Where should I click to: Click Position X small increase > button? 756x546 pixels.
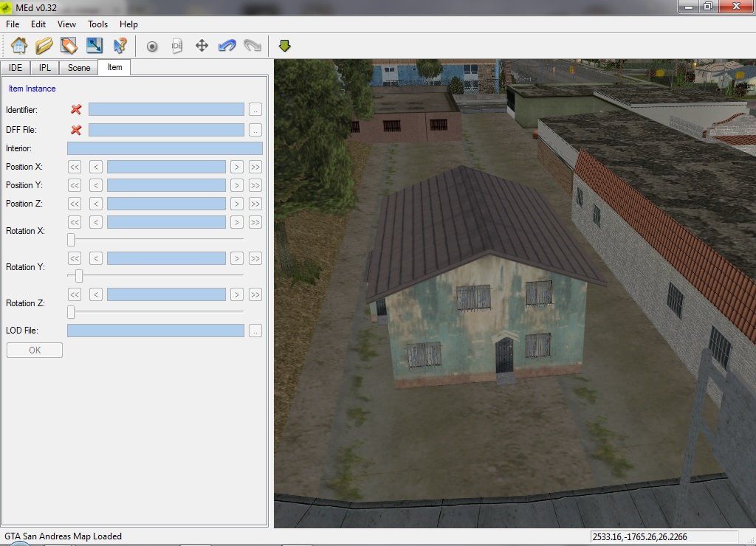click(237, 167)
